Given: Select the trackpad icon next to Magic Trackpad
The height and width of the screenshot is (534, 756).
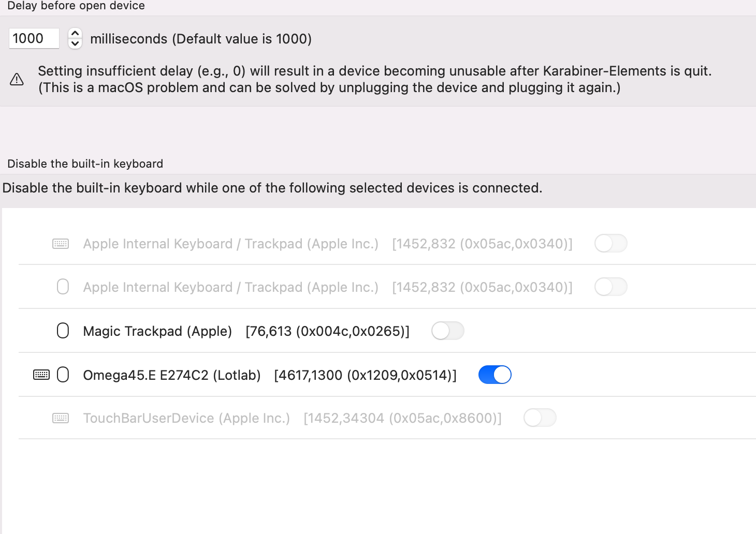Looking at the screenshot, I should pyautogui.click(x=63, y=331).
